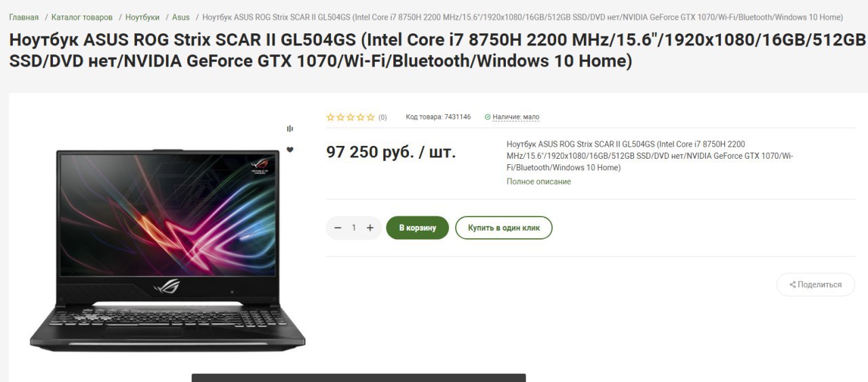Click the third rating star
Image resolution: width=868 pixels, height=382 pixels.
[x=351, y=117]
